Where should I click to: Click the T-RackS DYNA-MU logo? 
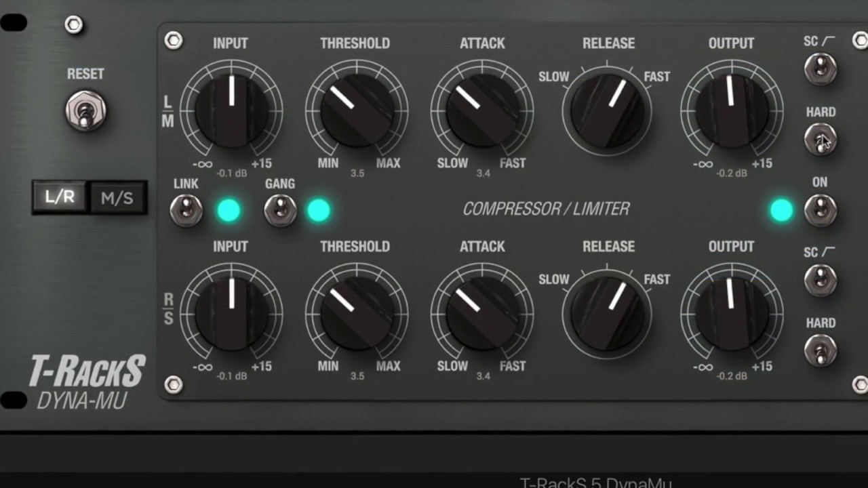pos(86,383)
